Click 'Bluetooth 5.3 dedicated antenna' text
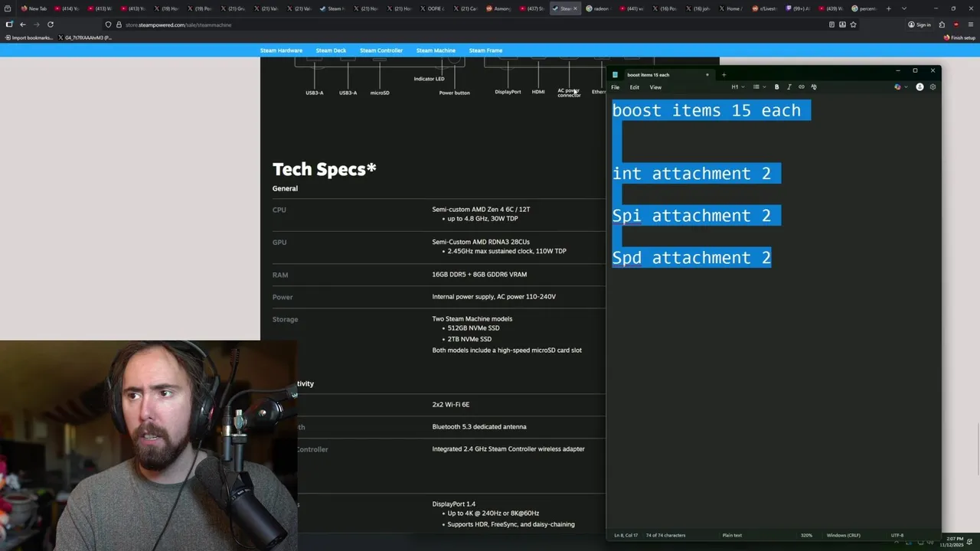Screen dimensions: 980x551 (479, 427)
